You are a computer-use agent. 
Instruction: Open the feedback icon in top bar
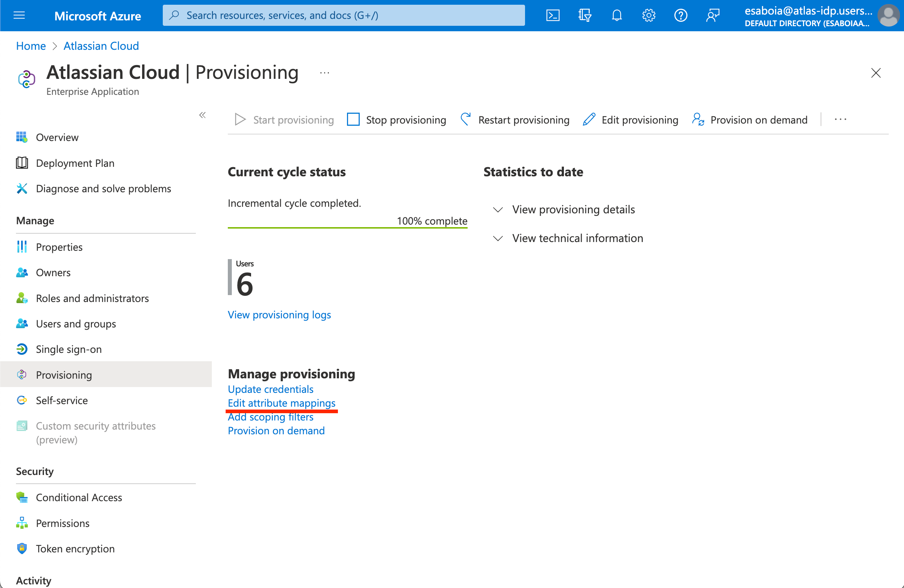click(713, 15)
